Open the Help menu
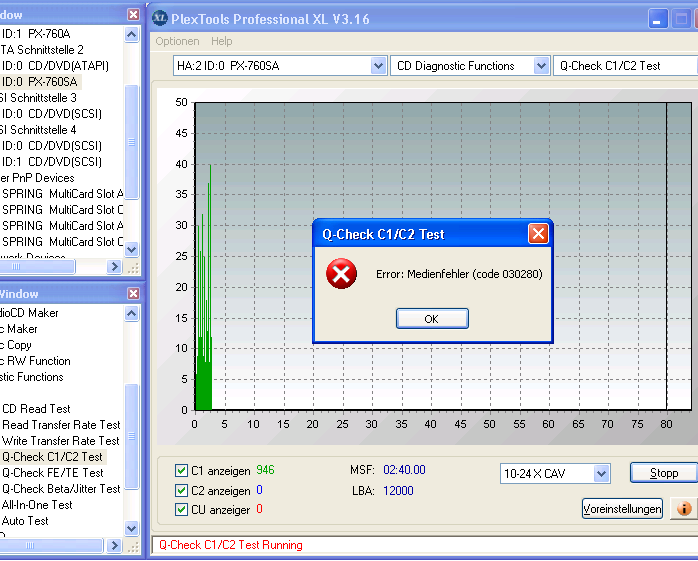The image size is (698, 561). pos(222,41)
